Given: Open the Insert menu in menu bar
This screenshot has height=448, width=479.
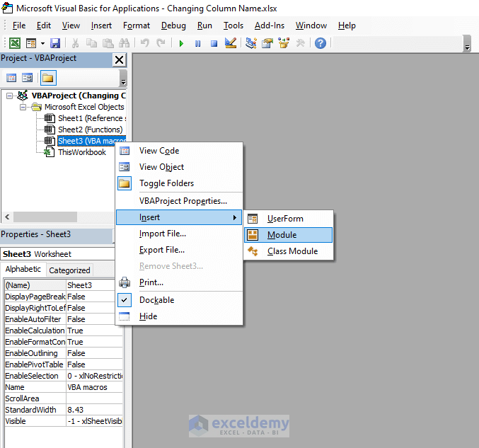Looking at the screenshot, I should 101,25.
